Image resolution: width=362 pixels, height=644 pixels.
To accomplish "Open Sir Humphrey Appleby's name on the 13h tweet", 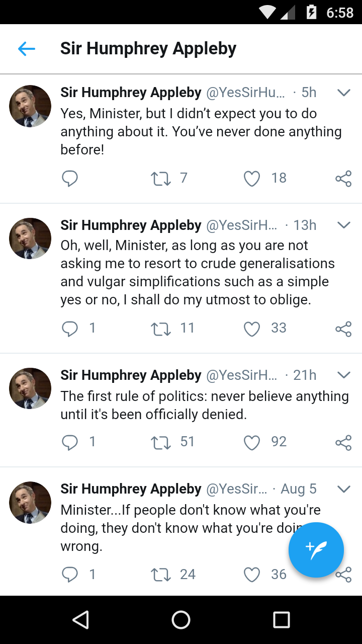I will pyautogui.click(x=131, y=225).
